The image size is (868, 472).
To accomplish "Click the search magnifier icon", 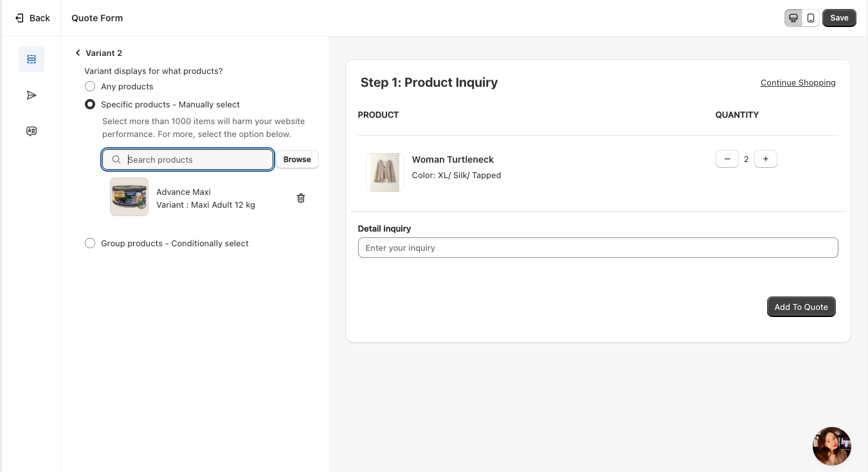I will (116, 159).
